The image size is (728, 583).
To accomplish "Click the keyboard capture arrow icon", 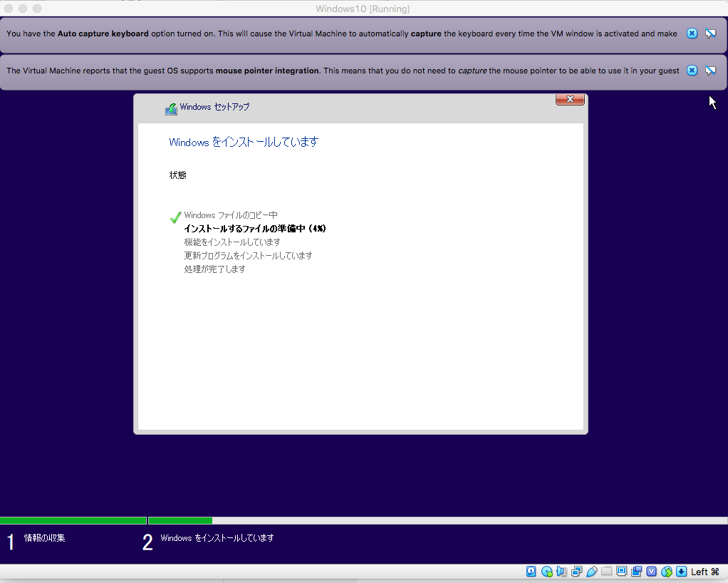I will pyautogui.click(x=681, y=572).
